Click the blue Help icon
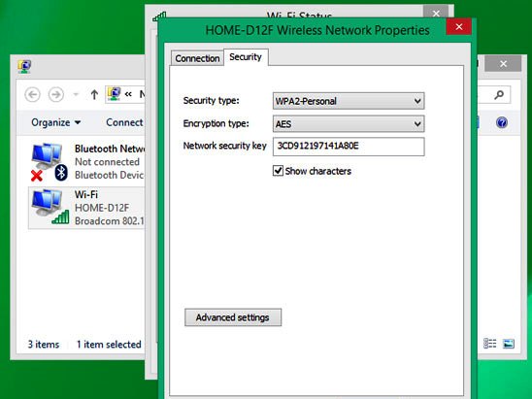532x399 pixels. [x=502, y=122]
